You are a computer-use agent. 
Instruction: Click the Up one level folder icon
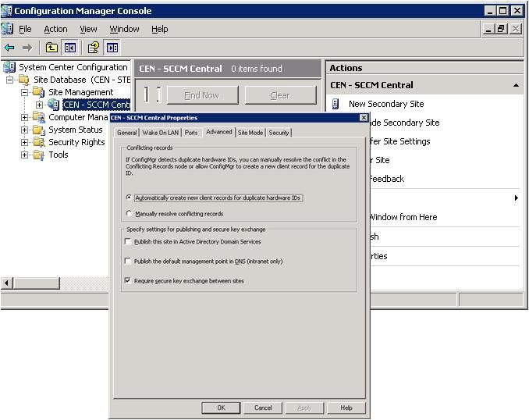[x=51, y=48]
